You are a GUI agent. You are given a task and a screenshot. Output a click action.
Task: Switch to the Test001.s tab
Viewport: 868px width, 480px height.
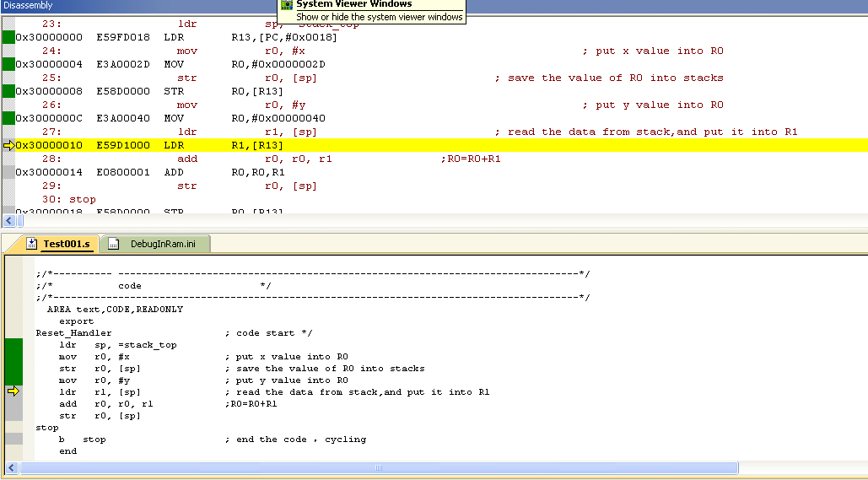66,244
